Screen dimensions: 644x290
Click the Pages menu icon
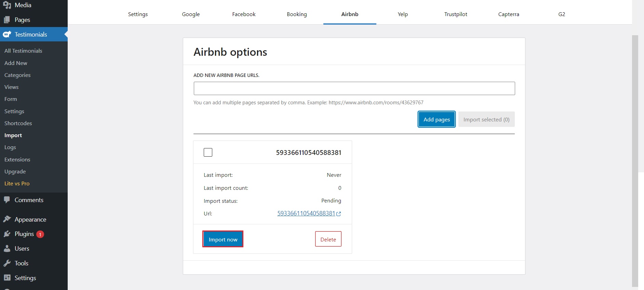pyautogui.click(x=7, y=20)
